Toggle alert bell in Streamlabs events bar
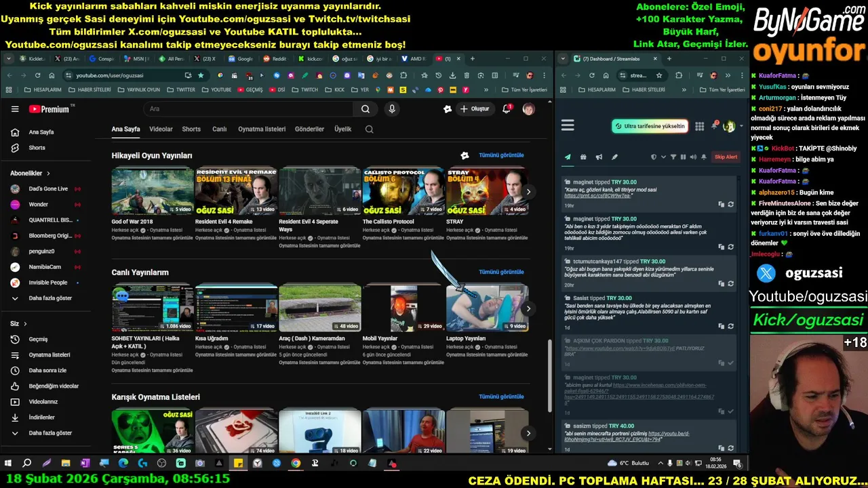 point(703,157)
